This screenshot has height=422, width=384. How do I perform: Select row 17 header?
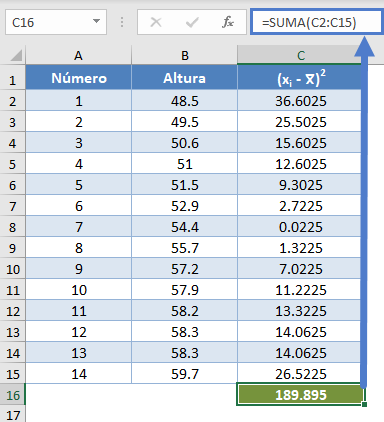click(x=12, y=415)
